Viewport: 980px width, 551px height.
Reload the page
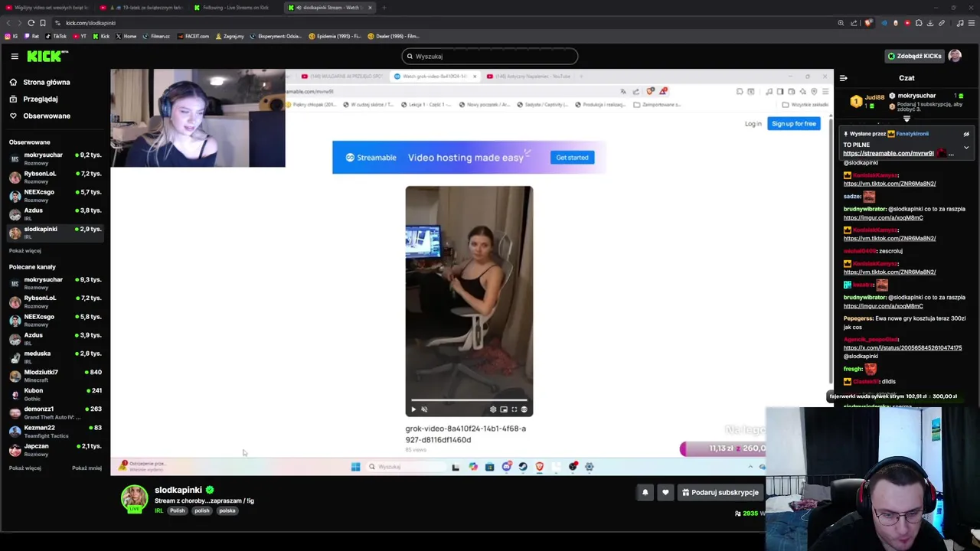[x=31, y=23]
